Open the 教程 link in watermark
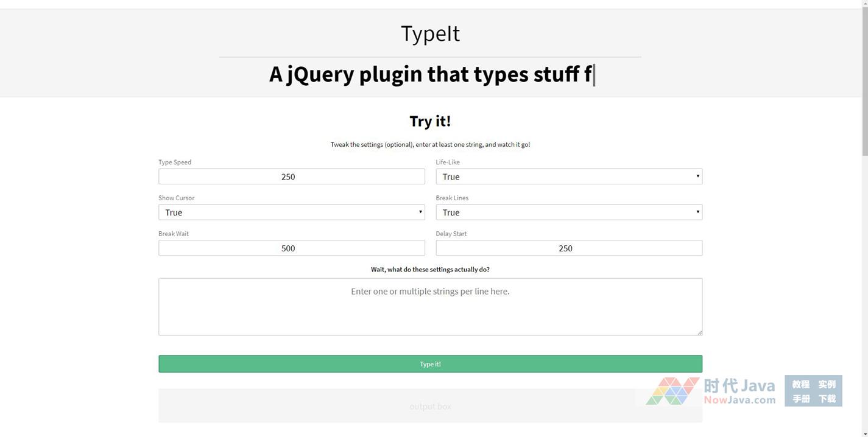 (800, 384)
